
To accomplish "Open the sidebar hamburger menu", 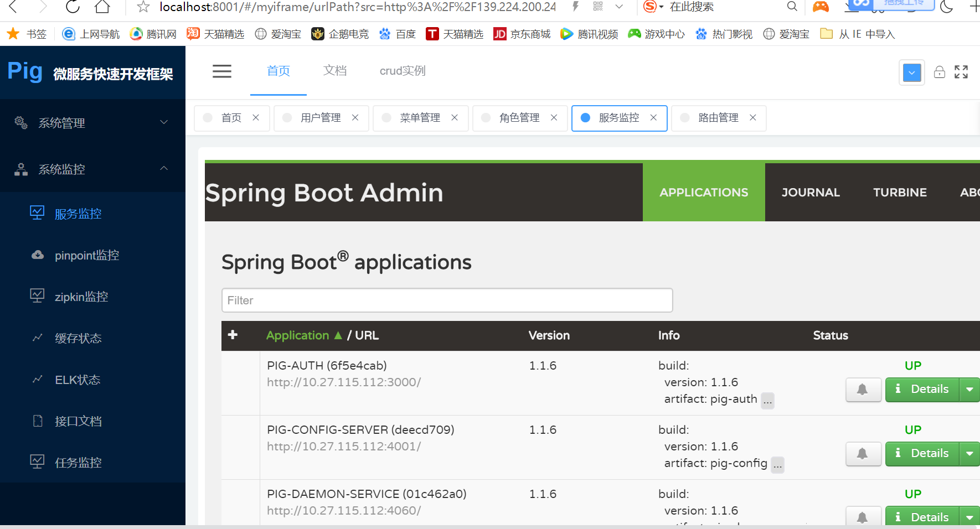I will point(221,71).
